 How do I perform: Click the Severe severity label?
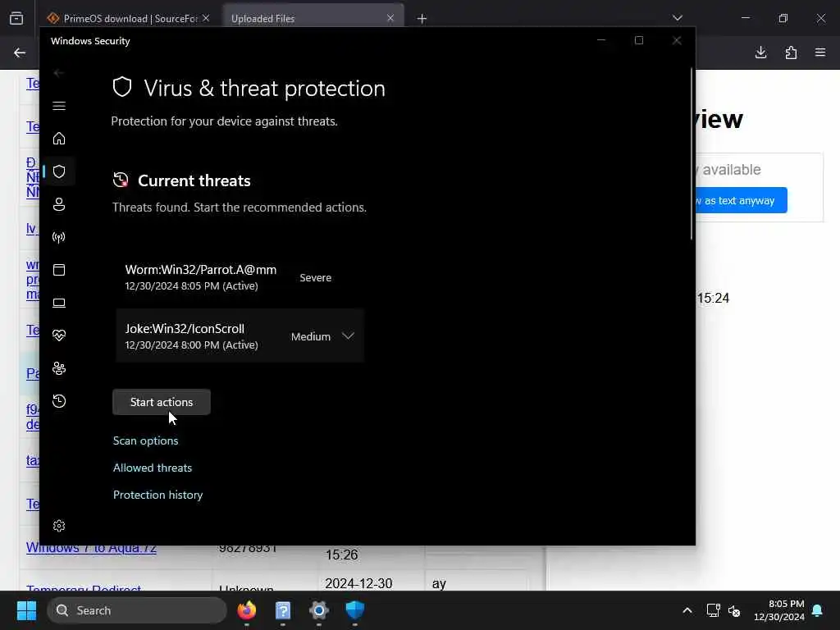(316, 277)
